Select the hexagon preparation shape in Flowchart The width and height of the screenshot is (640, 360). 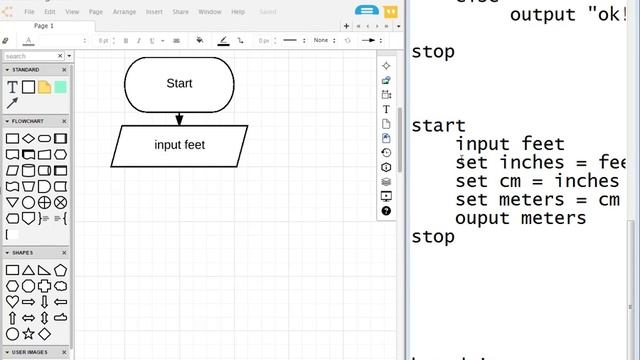point(60,155)
